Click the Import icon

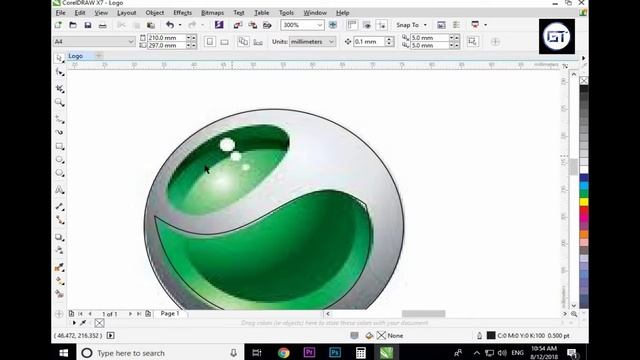(x=238, y=25)
